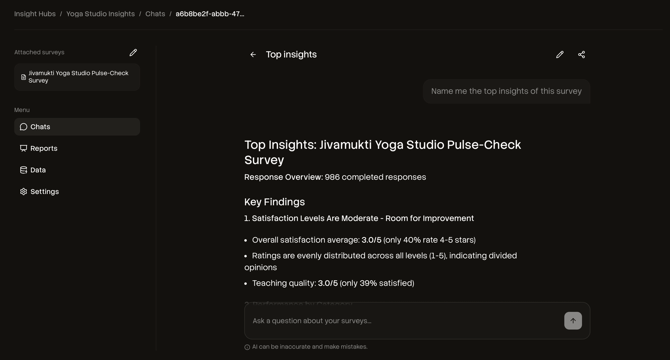Open the Reports menu item

77,148
